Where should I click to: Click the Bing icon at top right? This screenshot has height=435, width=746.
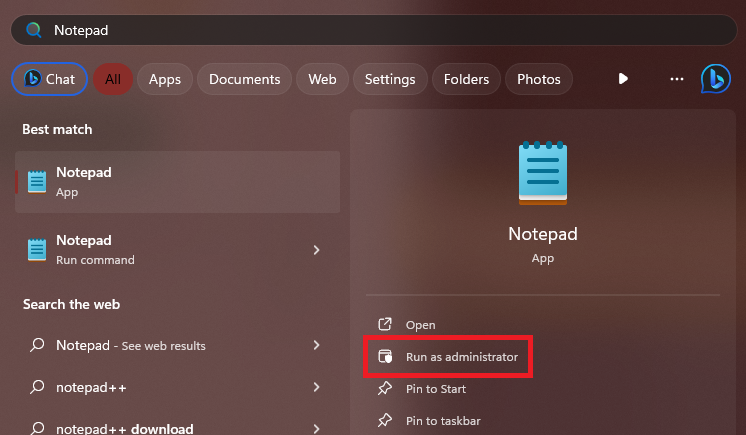tap(715, 78)
